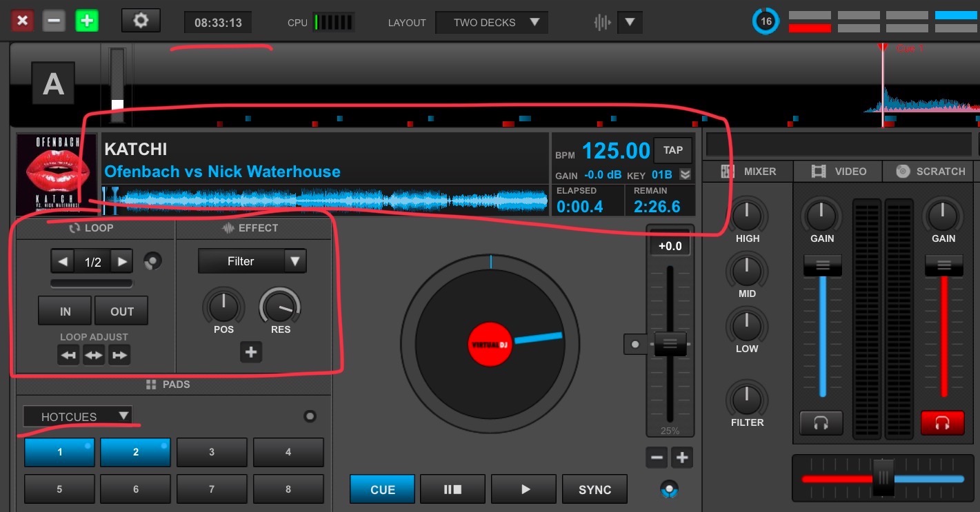This screenshot has height=512, width=980.
Task: Decrease loop length with left arrow
Action: pyautogui.click(x=63, y=261)
